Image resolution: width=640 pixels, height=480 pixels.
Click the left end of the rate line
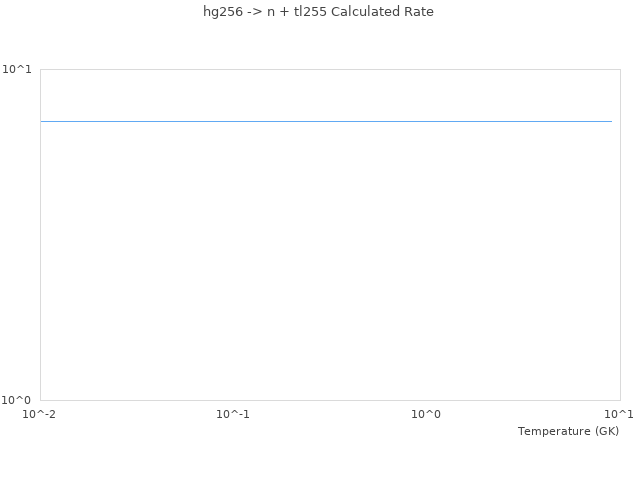tap(42, 121)
